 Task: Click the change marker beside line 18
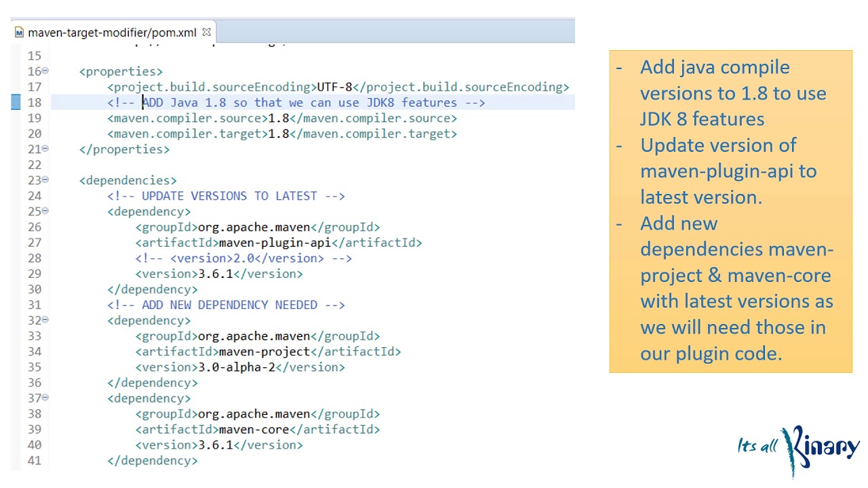click(16, 102)
